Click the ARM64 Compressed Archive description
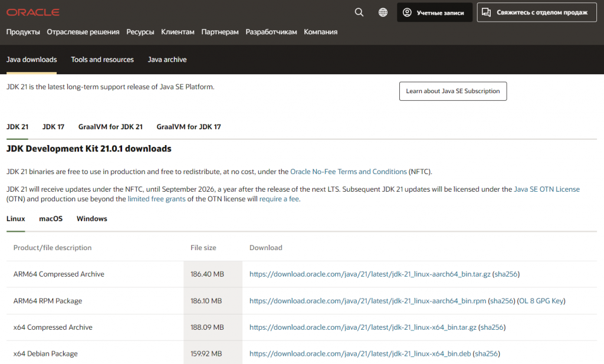Image resolution: width=604 pixels, height=364 pixels. (x=58, y=274)
